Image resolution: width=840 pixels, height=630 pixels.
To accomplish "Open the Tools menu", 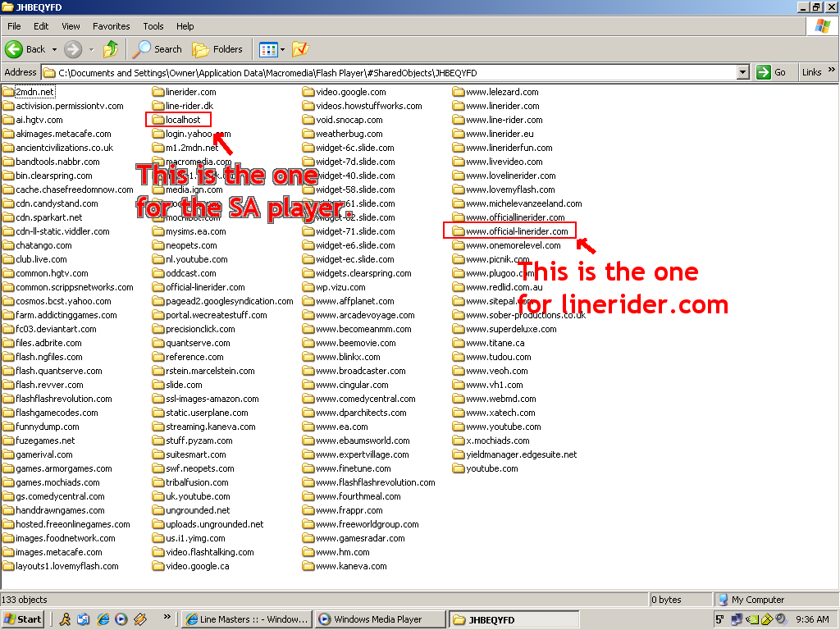I will click(153, 26).
